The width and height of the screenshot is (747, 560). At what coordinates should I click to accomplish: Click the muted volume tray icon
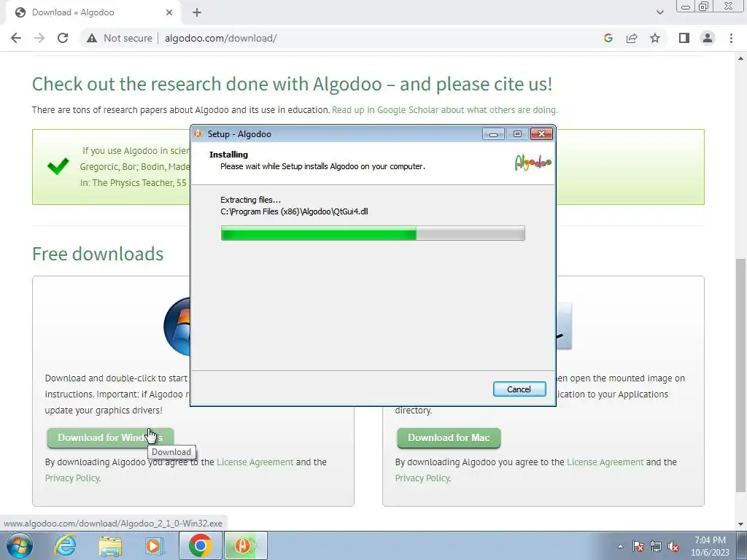point(673,546)
